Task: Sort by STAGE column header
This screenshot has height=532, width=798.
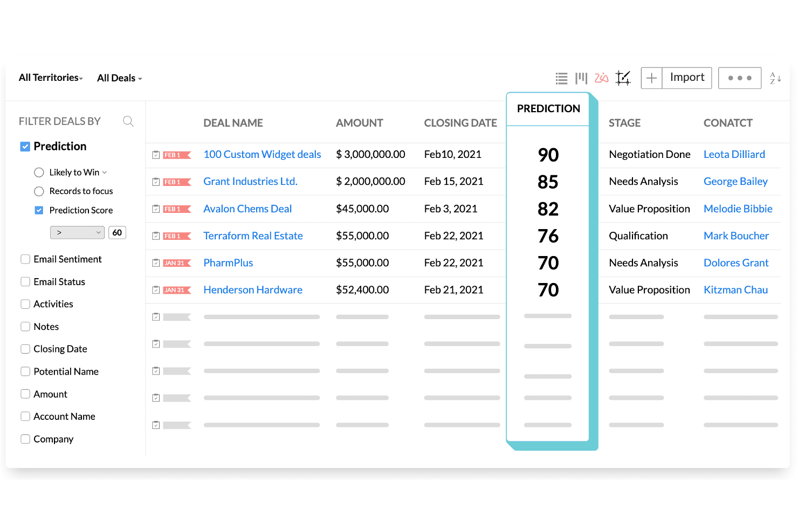Action: point(624,123)
